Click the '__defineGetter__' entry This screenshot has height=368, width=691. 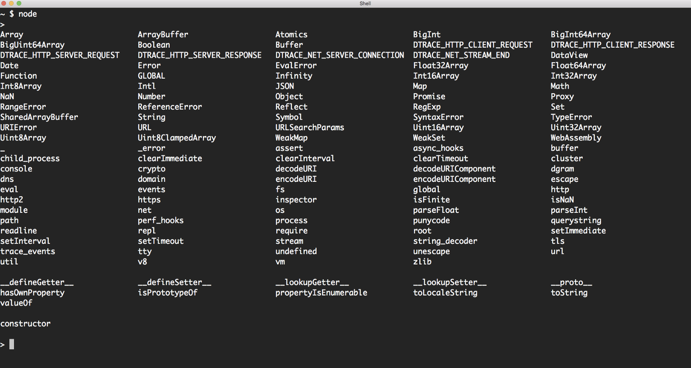coord(37,283)
